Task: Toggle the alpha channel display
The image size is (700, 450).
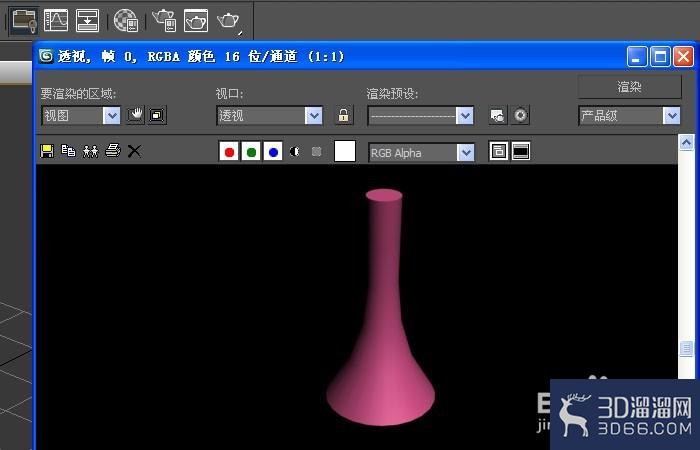Action: click(x=295, y=151)
